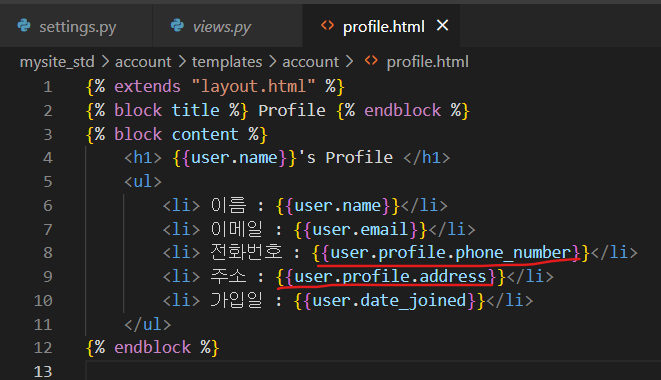
Task: Click the 전화번호 label text
Action: (246, 253)
